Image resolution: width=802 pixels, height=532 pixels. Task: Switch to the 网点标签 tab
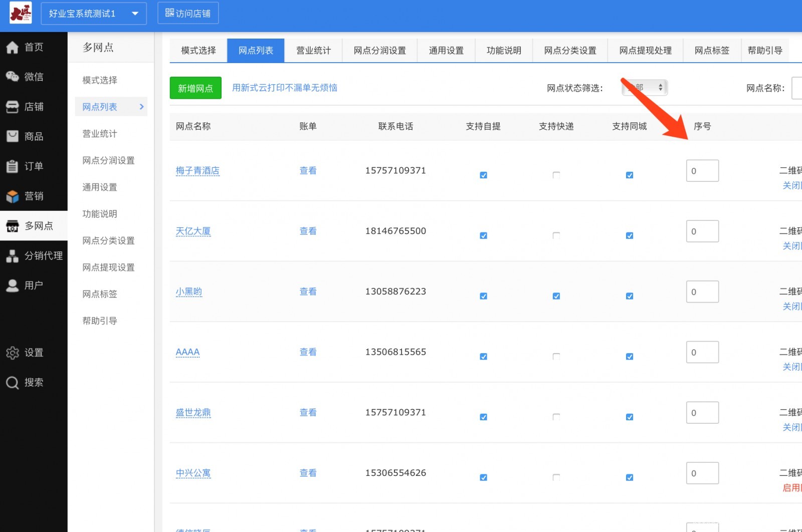(x=712, y=51)
